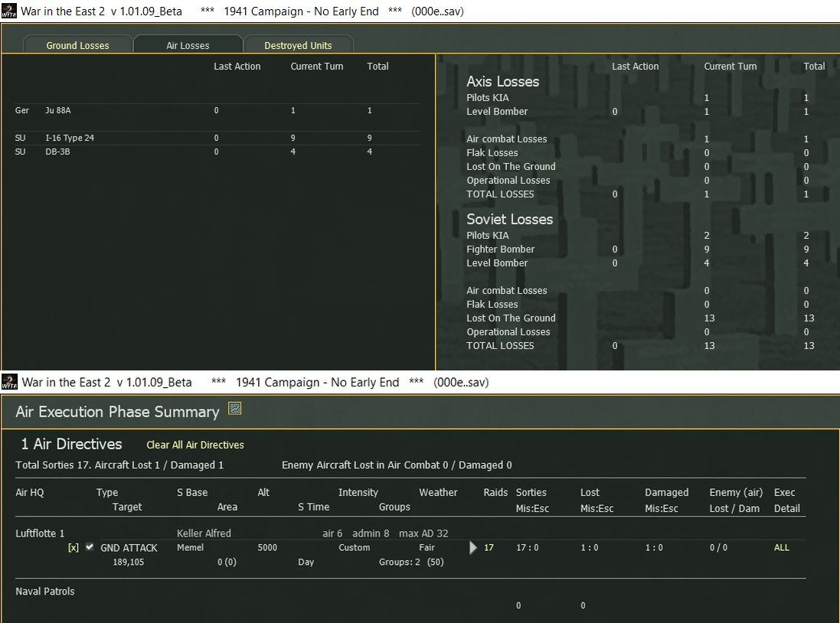Click Axis Level Bomber row label

click(497, 112)
